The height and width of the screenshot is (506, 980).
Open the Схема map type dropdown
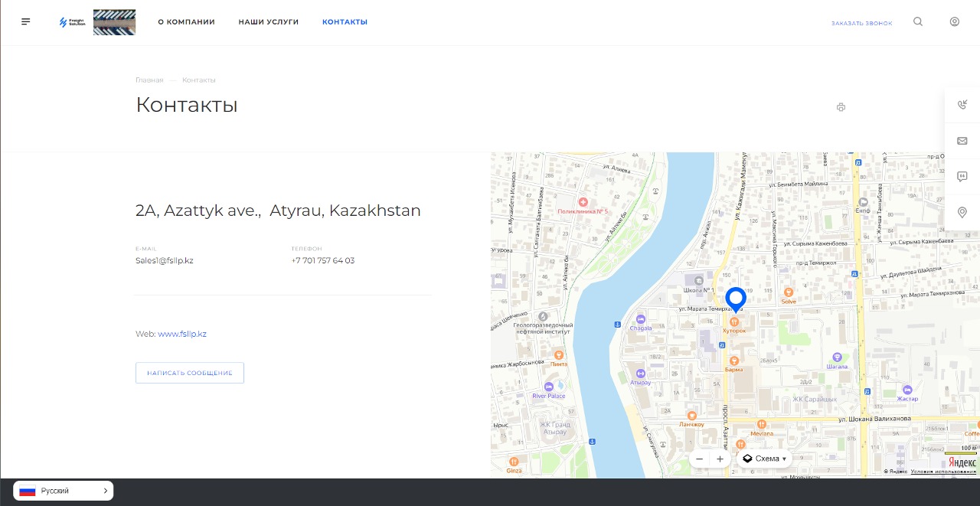764,459
